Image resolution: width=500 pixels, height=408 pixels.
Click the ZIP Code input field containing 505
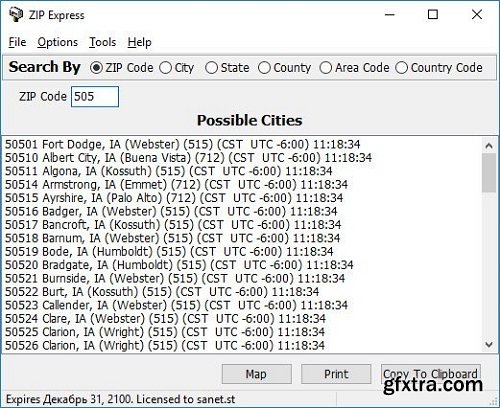tap(95, 97)
